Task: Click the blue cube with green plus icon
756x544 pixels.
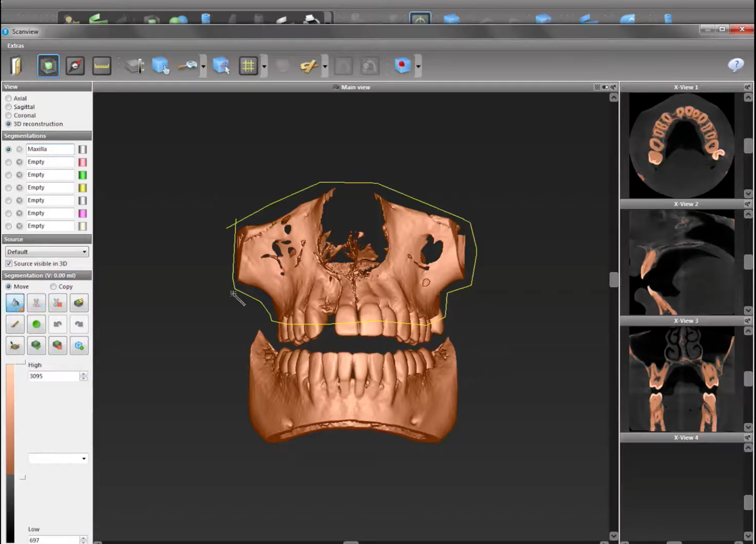Action: tap(79, 346)
